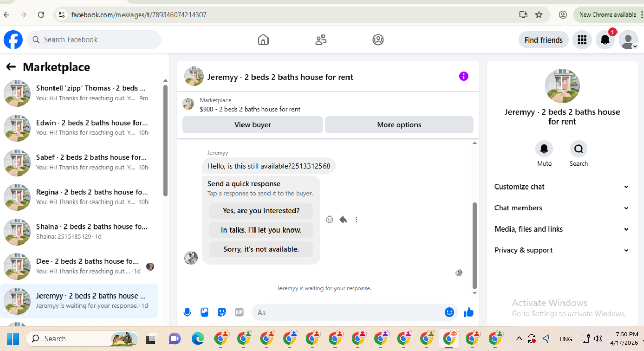
Task: Expand Chat members section
Action: click(562, 208)
